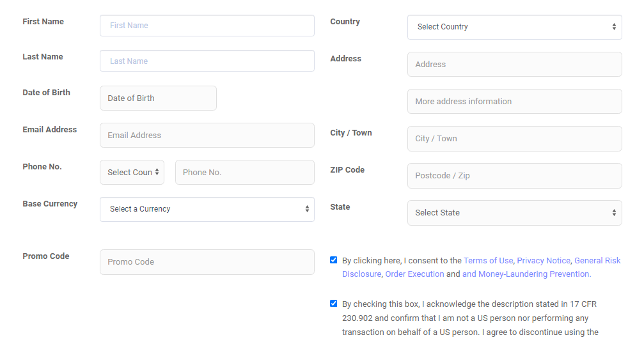Open the Date of Birth field
The height and width of the screenshot is (342, 644).
158,98
